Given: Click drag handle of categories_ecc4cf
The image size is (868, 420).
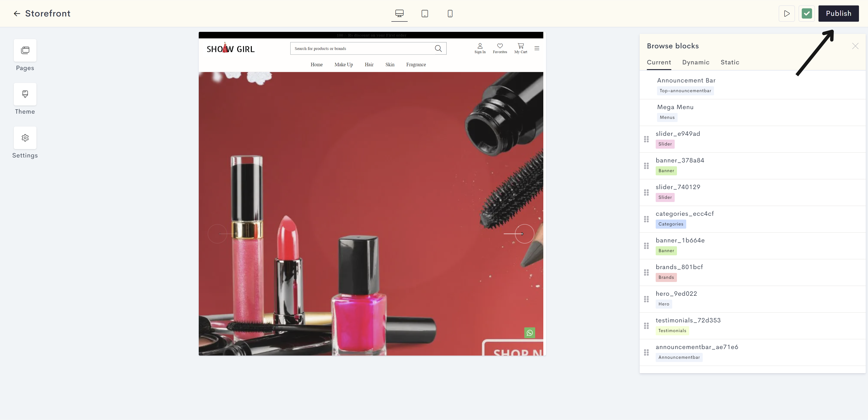Looking at the screenshot, I should point(646,219).
